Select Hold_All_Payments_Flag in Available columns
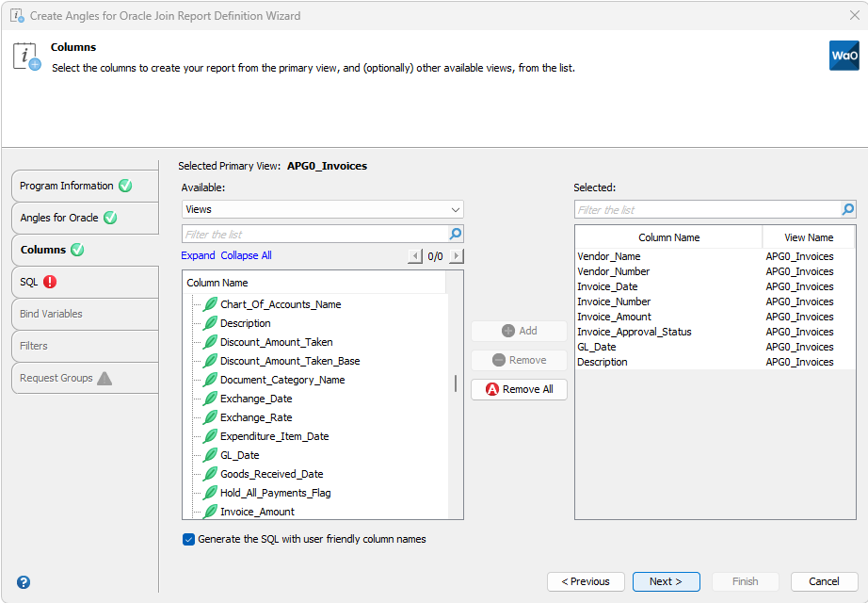The width and height of the screenshot is (868, 603). tap(275, 493)
